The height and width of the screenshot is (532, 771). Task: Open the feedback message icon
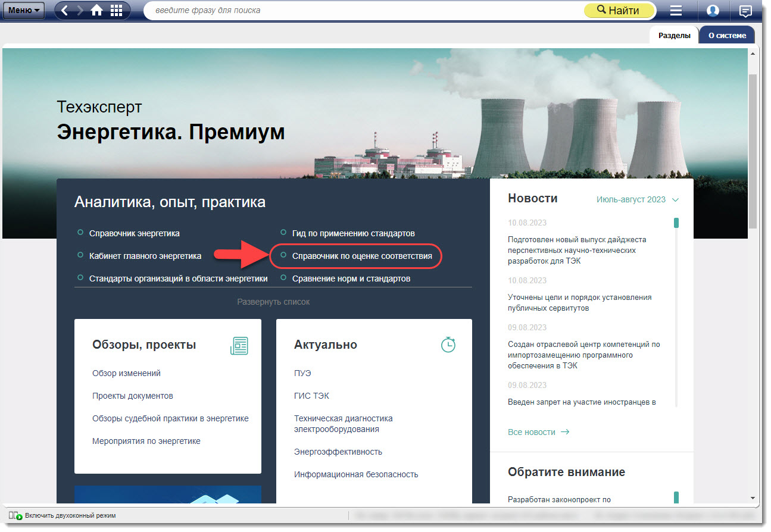coord(745,10)
